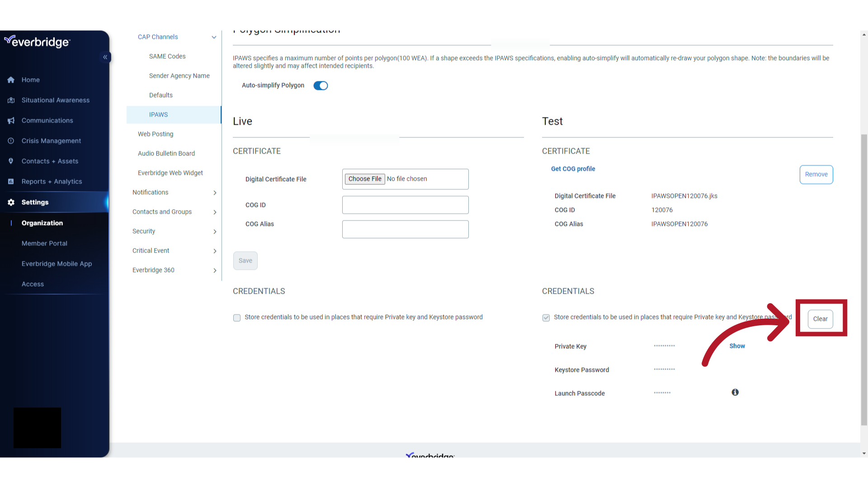Click Clear for Test credentials

(820, 319)
